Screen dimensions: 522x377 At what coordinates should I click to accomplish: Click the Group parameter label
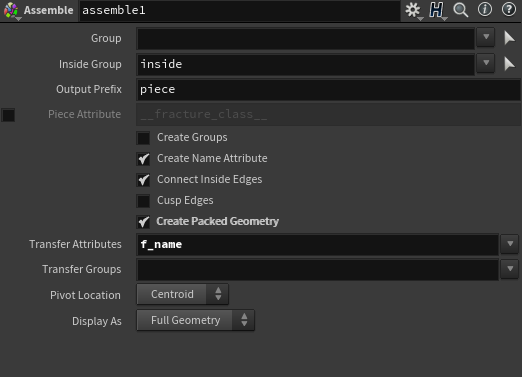106,38
